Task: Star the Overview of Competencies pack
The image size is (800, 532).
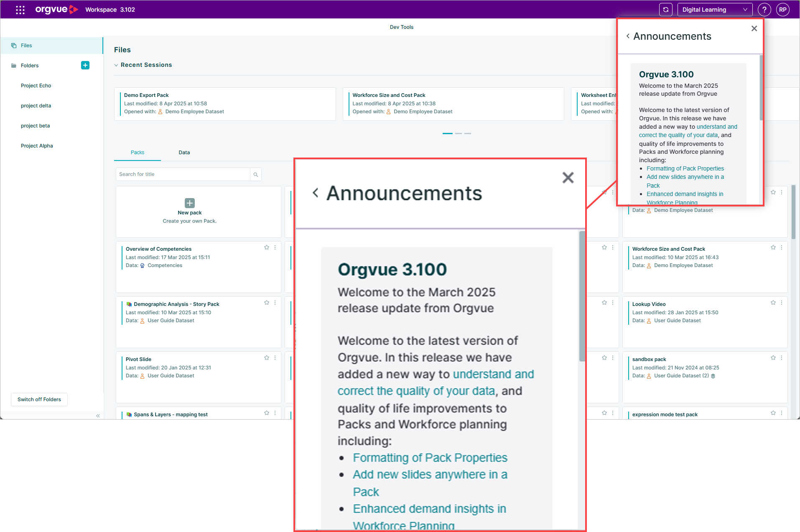Action: pyautogui.click(x=267, y=247)
